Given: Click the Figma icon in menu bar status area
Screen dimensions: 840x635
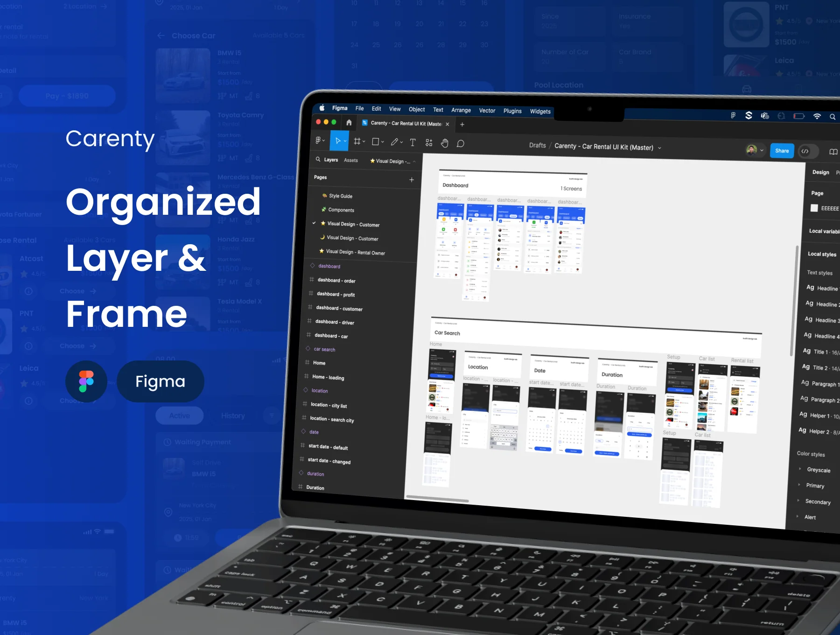Looking at the screenshot, I should (733, 115).
